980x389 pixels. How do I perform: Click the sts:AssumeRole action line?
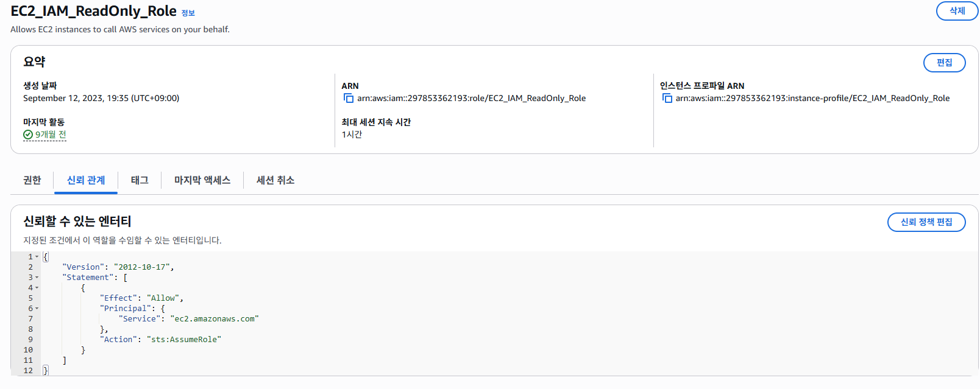click(x=160, y=340)
